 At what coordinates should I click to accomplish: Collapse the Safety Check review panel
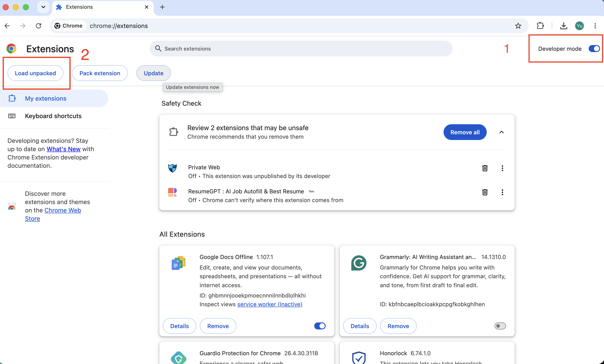pyautogui.click(x=502, y=132)
